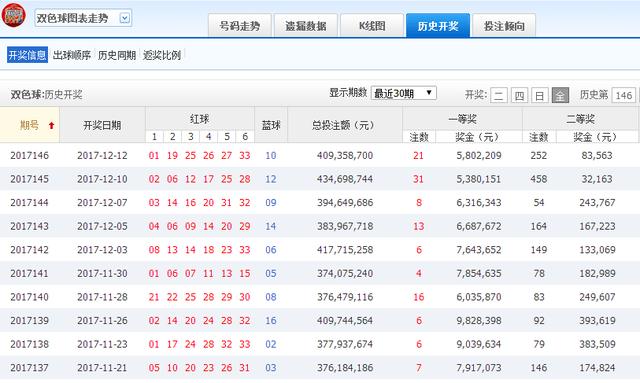
Task: Select issue 2017137 row
Action: point(320,368)
